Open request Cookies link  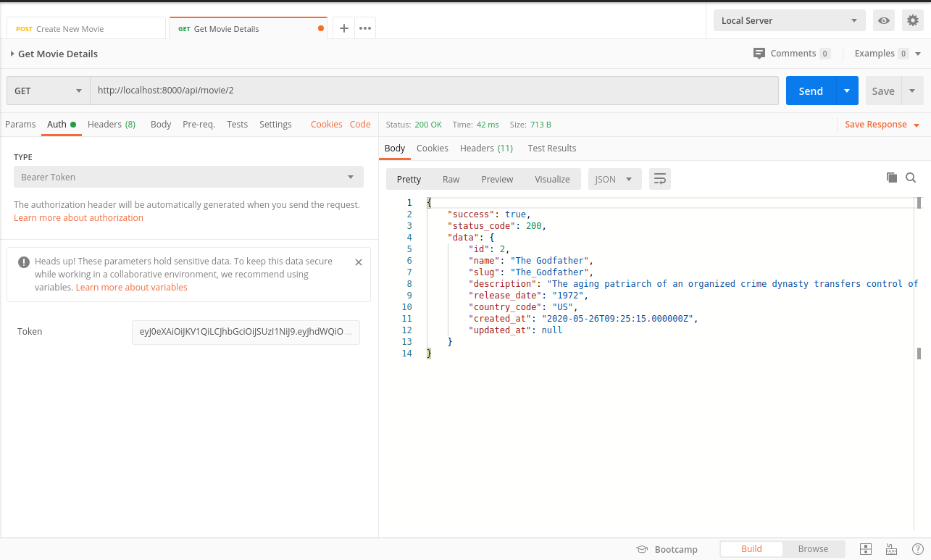(x=326, y=124)
